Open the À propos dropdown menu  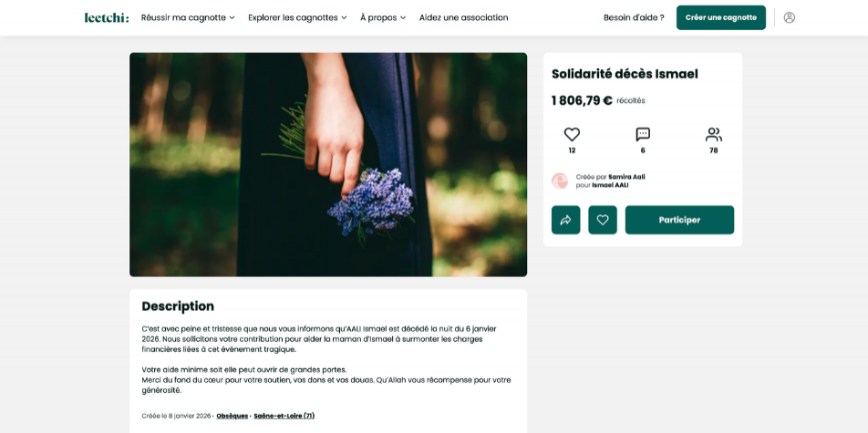(383, 17)
